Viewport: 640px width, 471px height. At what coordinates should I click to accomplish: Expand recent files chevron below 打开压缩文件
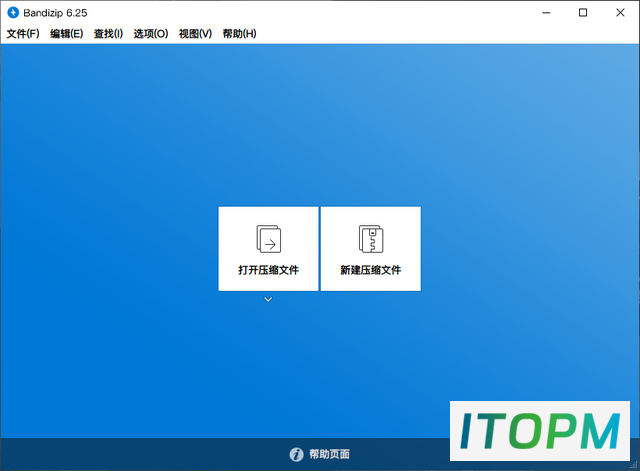point(268,300)
